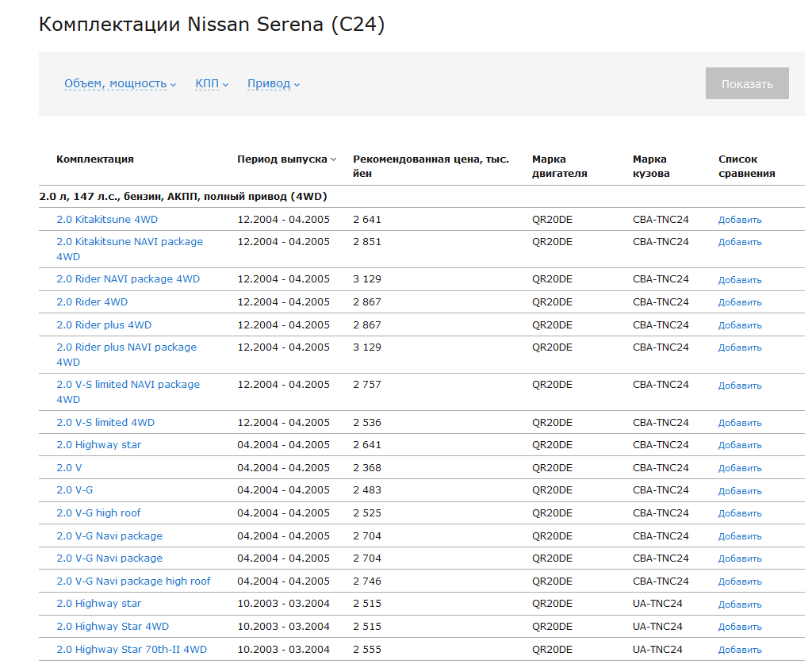812x664 pixels.
Task: Open the 2.0 Highway Star 4WD link
Action: (113, 626)
